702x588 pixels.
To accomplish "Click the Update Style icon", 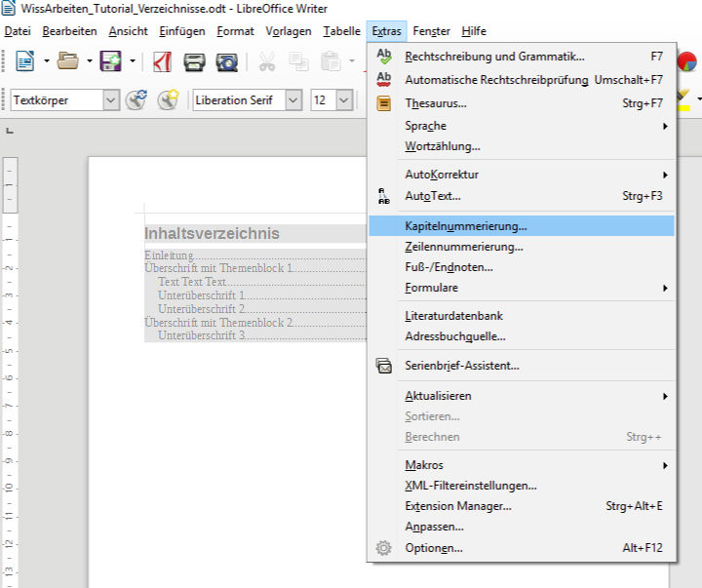I will pos(136,99).
